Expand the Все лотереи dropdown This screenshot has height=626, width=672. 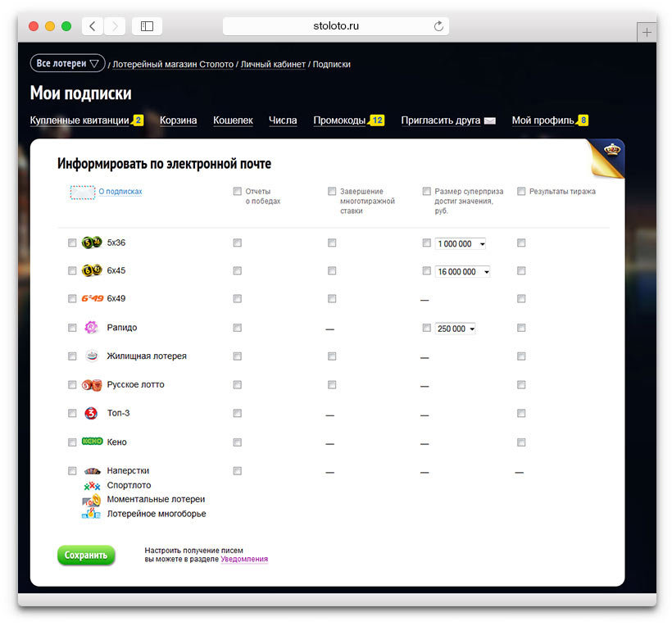tap(67, 63)
